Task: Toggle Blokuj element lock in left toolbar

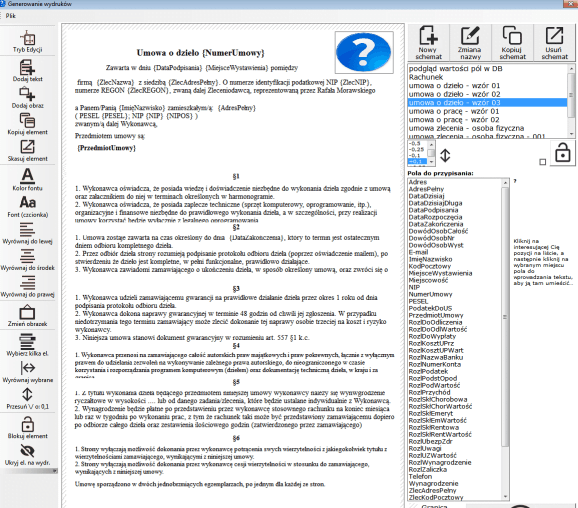Action: pyautogui.click(x=28, y=428)
